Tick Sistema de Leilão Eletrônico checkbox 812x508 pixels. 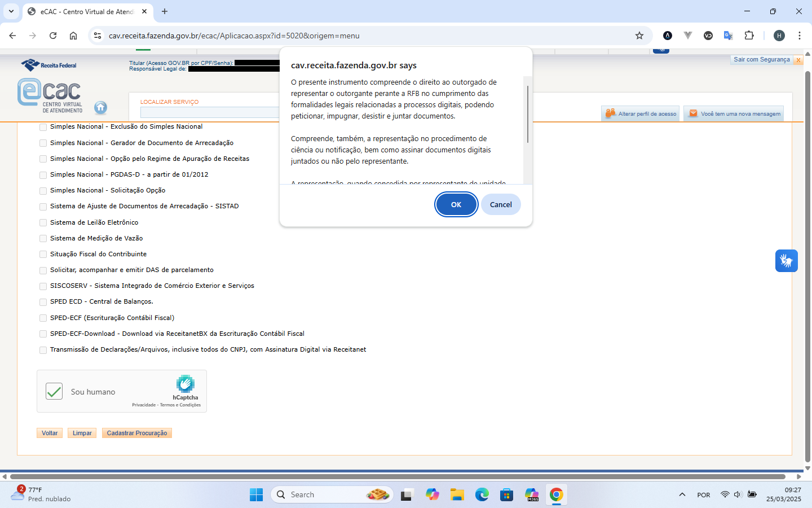coord(43,223)
